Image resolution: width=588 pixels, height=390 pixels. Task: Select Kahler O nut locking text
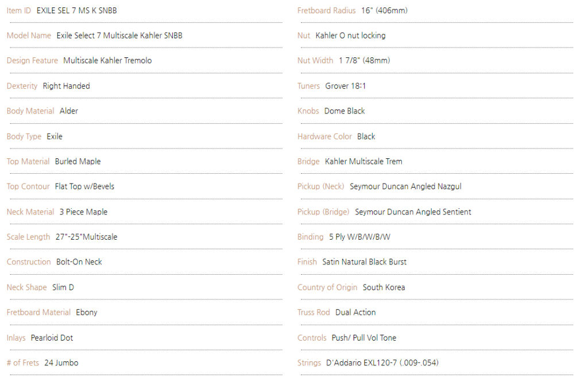[350, 36]
